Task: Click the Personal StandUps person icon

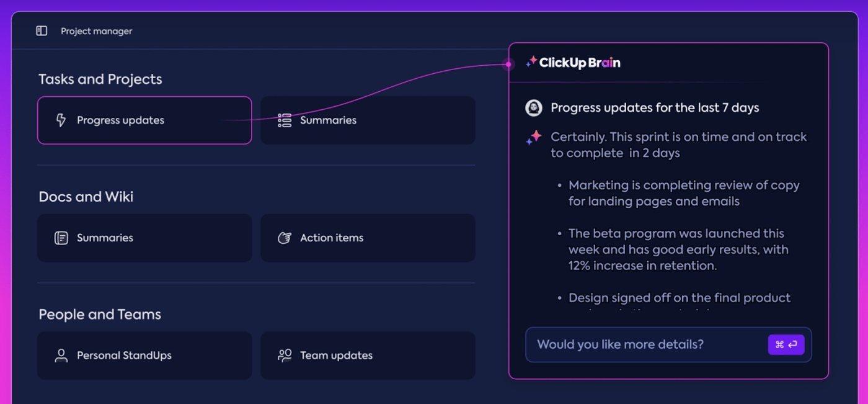Action: coord(61,356)
